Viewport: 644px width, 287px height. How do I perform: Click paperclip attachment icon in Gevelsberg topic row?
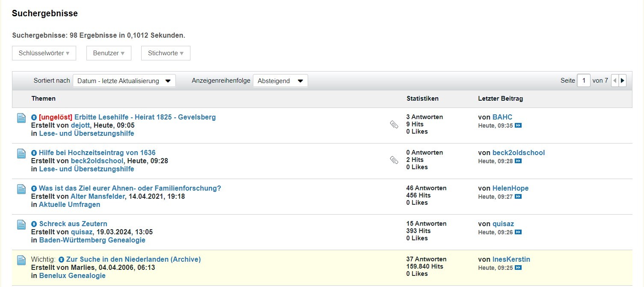tap(394, 125)
